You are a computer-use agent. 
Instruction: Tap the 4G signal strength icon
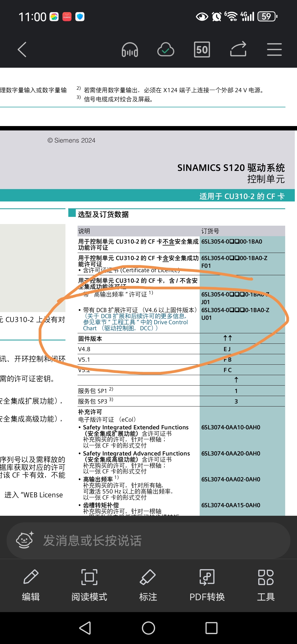click(x=247, y=16)
